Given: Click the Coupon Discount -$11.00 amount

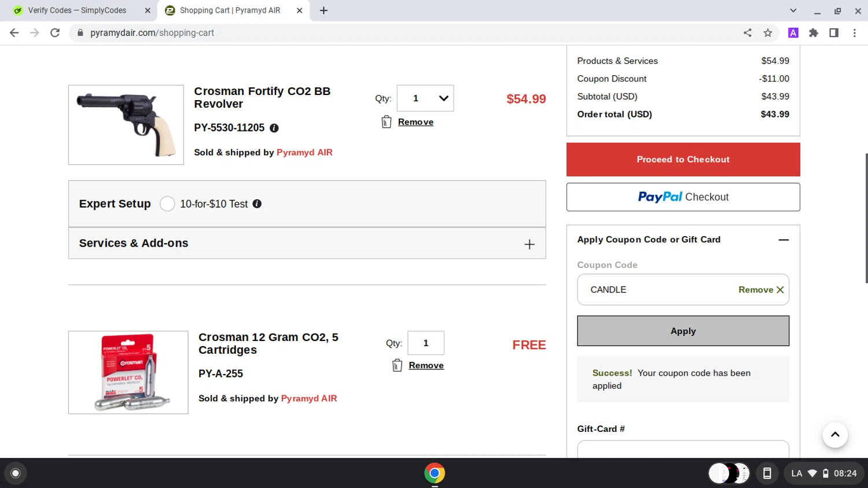Looking at the screenshot, I should (774, 79).
